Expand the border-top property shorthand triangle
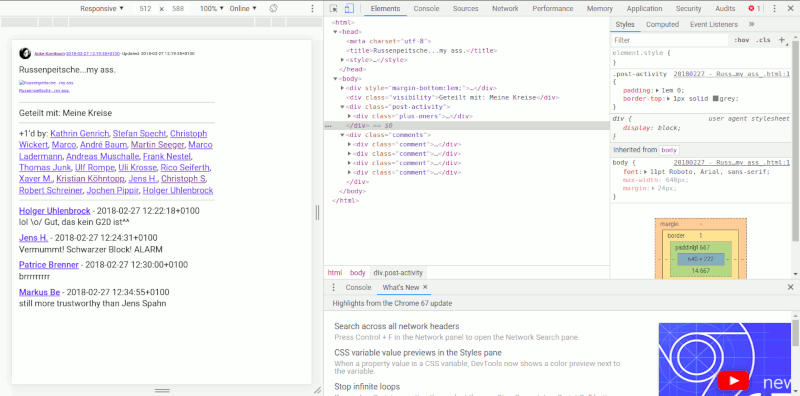The height and width of the screenshot is (396, 800). [x=669, y=98]
